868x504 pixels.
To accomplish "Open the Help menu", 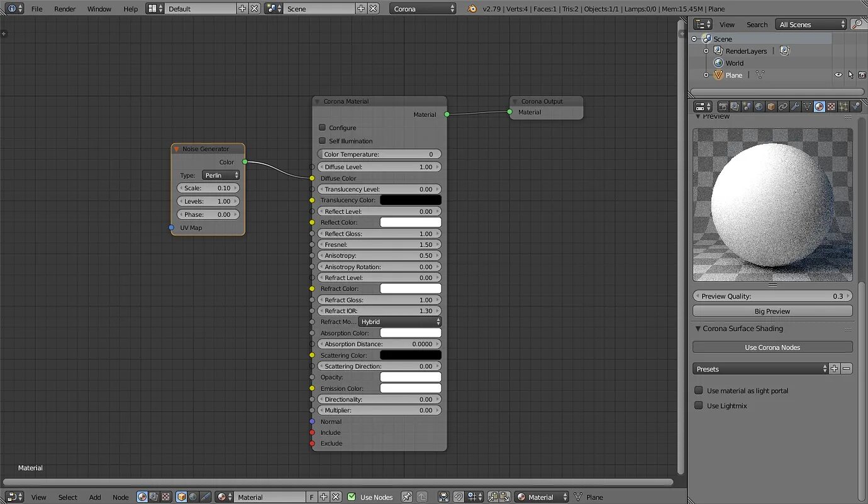I will pyautogui.click(x=131, y=9).
